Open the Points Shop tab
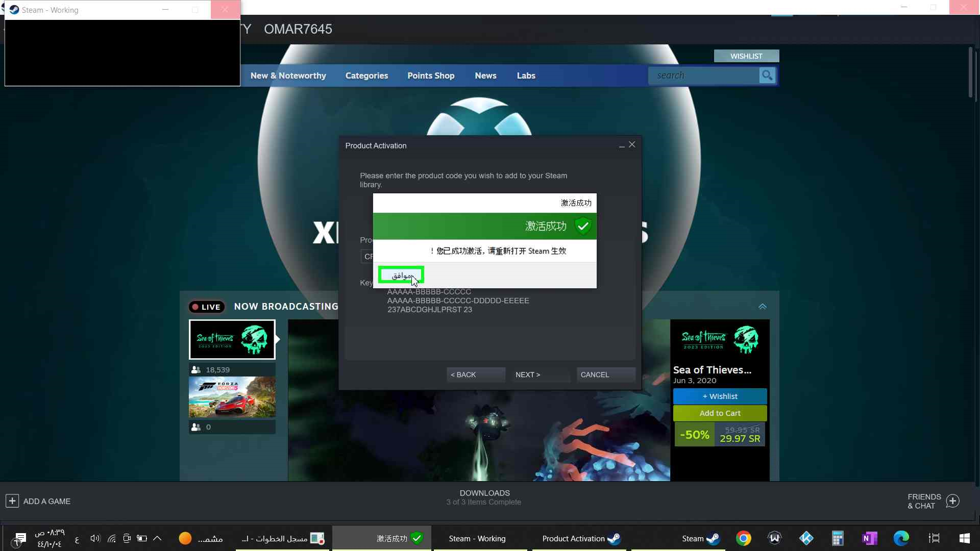The height and width of the screenshot is (551, 980). click(x=430, y=76)
